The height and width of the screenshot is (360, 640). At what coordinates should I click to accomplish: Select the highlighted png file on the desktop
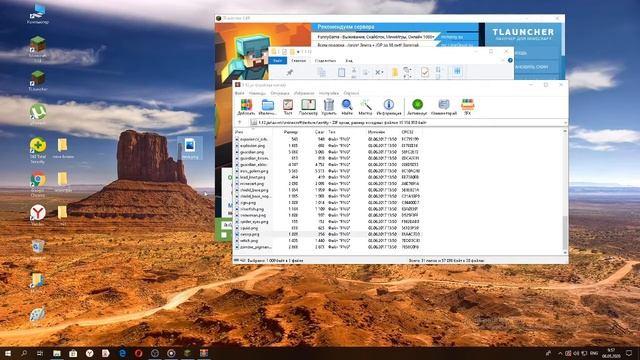click(190, 148)
